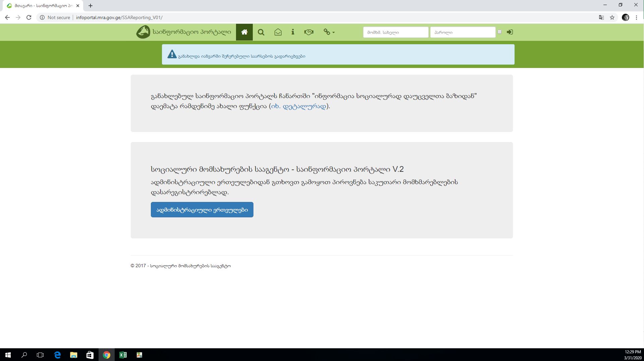The width and height of the screenshot is (644, 361).
Task: Reload the page
Action: (29, 17)
